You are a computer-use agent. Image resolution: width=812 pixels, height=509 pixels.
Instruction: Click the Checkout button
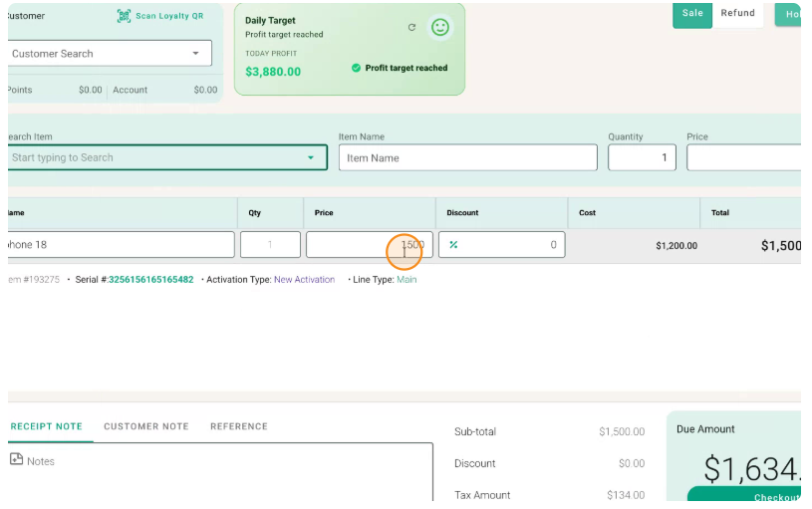pyautogui.click(x=745, y=495)
